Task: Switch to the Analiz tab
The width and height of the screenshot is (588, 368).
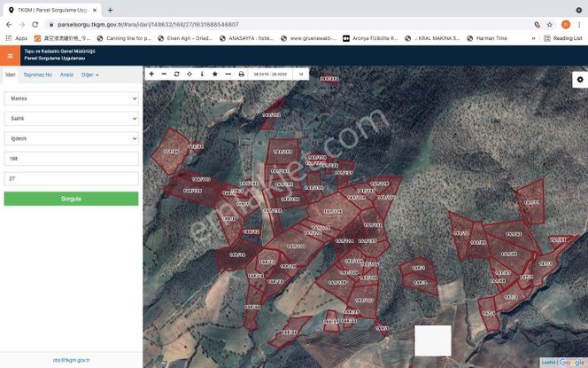Action: (66, 75)
